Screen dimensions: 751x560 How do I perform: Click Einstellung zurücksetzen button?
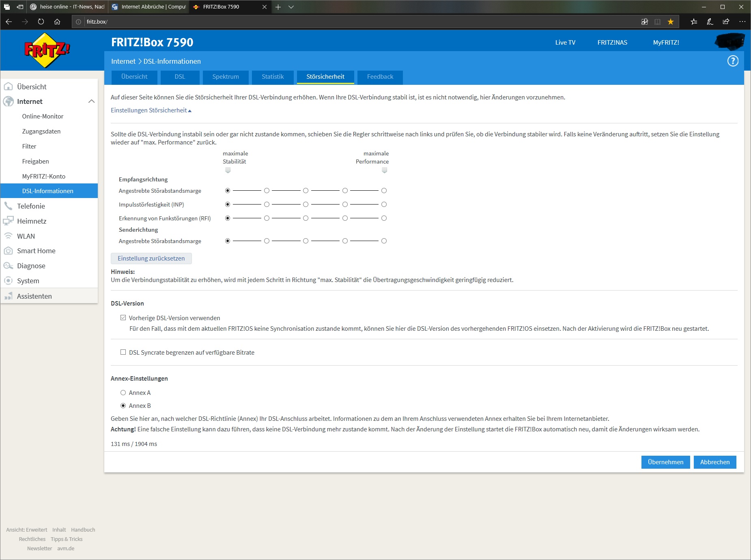pyautogui.click(x=151, y=258)
